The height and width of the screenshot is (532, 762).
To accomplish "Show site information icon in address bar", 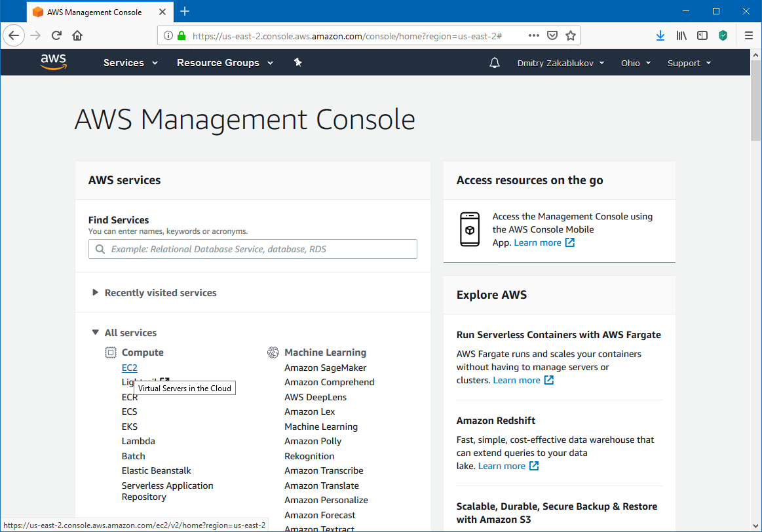I will (x=168, y=35).
